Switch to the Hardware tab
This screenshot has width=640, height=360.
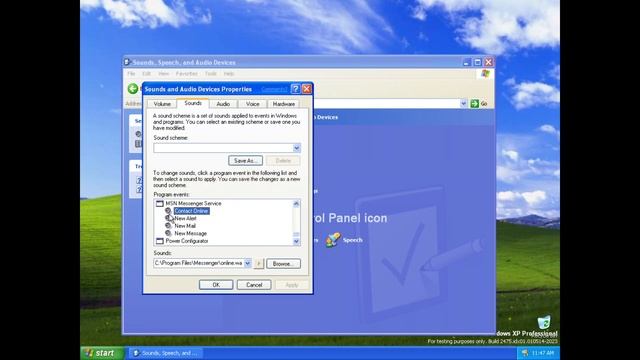284,104
